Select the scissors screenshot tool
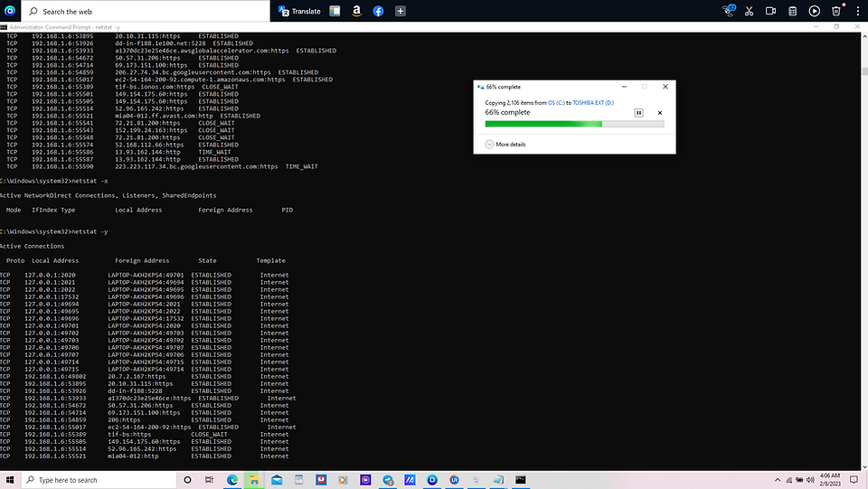The height and width of the screenshot is (489, 868). pyautogui.click(x=749, y=11)
